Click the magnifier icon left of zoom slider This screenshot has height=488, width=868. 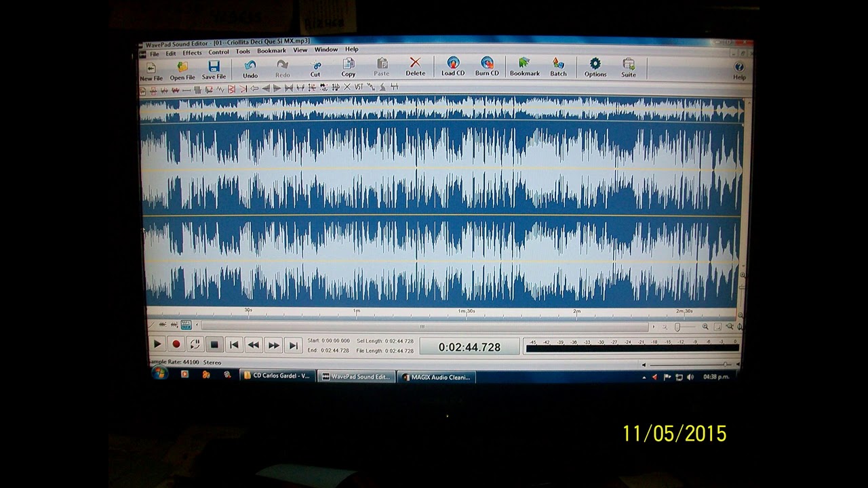coord(665,327)
